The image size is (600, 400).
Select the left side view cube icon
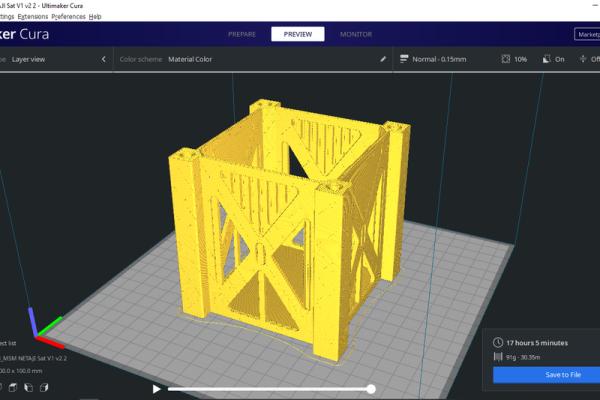pyautogui.click(x=29, y=387)
